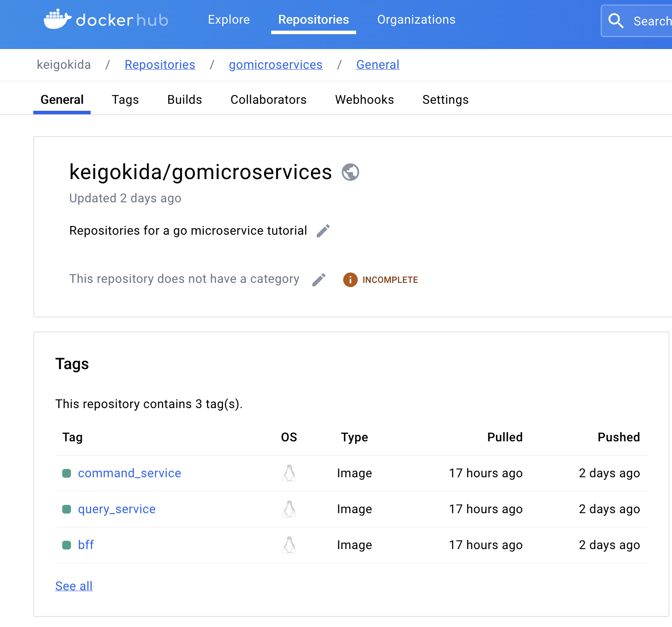Click the Pushed column header
The height and width of the screenshot is (627, 672).
coord(619,437)
